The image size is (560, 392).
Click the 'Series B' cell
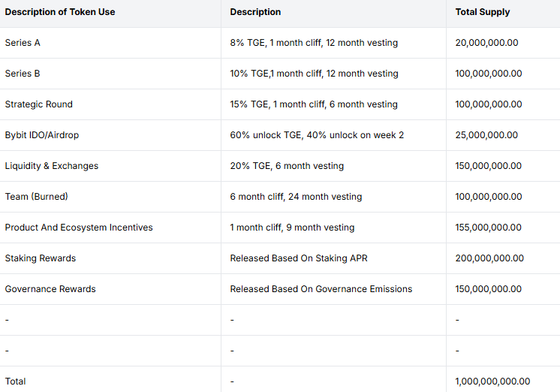tap(23, 74)
